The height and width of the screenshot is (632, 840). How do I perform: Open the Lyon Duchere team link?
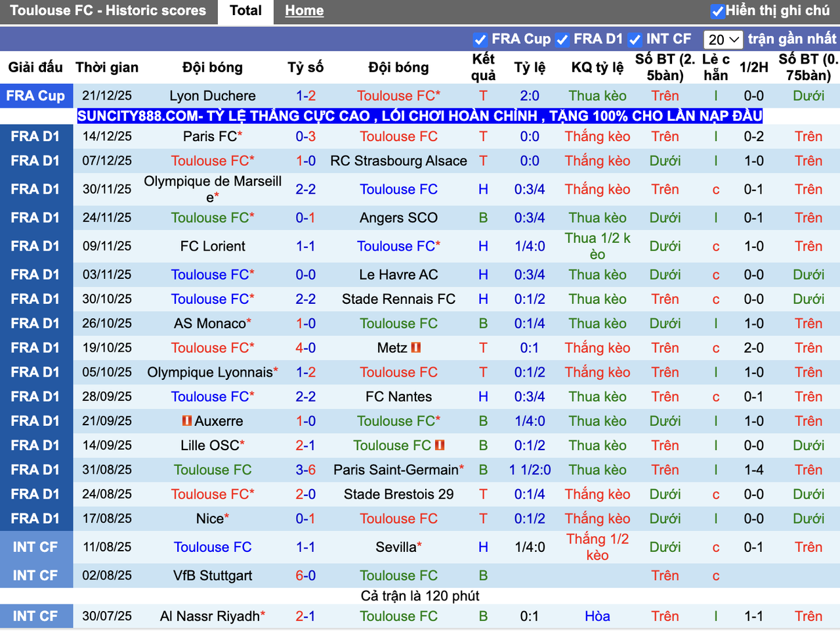click(213, 96)
